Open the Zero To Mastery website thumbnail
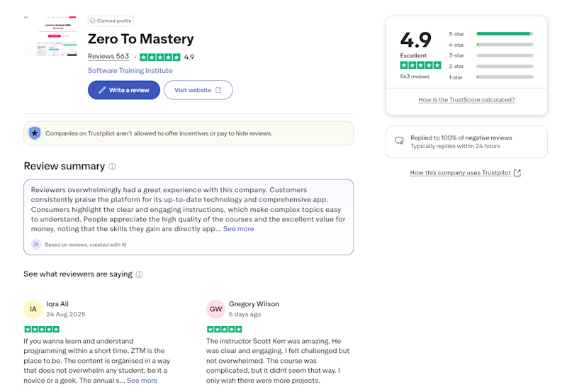This screenshot has height=392, width=567. coord(50,36)
